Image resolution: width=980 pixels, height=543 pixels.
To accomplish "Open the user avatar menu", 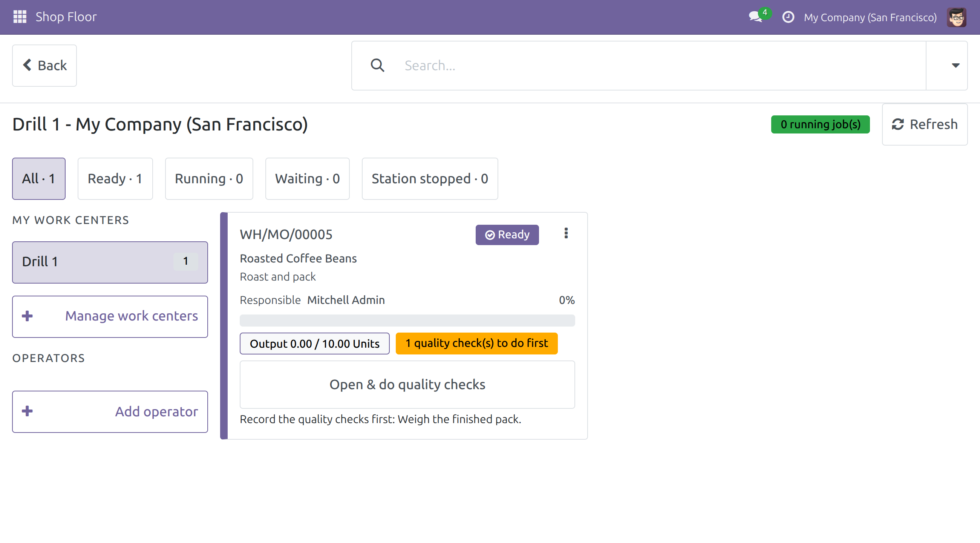I will [x=956, y=17].
